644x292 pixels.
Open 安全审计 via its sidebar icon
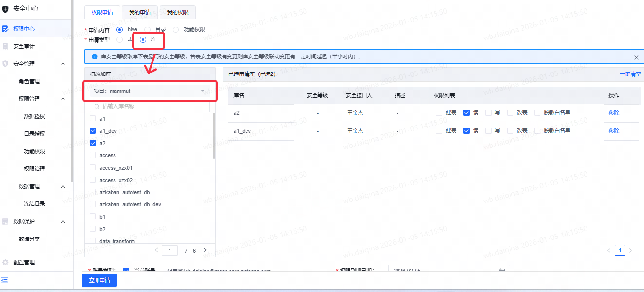5,46
